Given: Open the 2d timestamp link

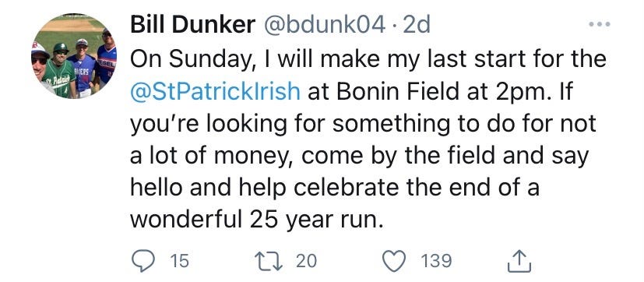Looking at the screenshot, I should (x=417, y=25).
